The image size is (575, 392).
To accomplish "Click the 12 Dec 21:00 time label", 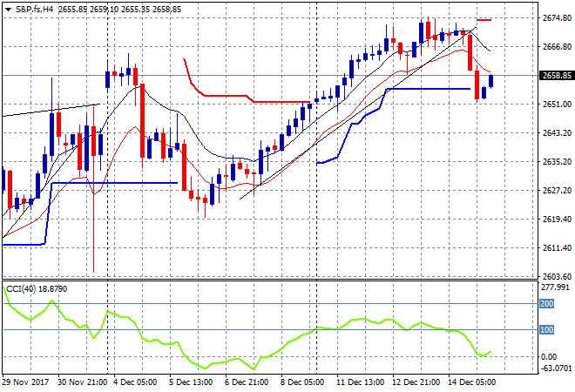I will [416, 382].
